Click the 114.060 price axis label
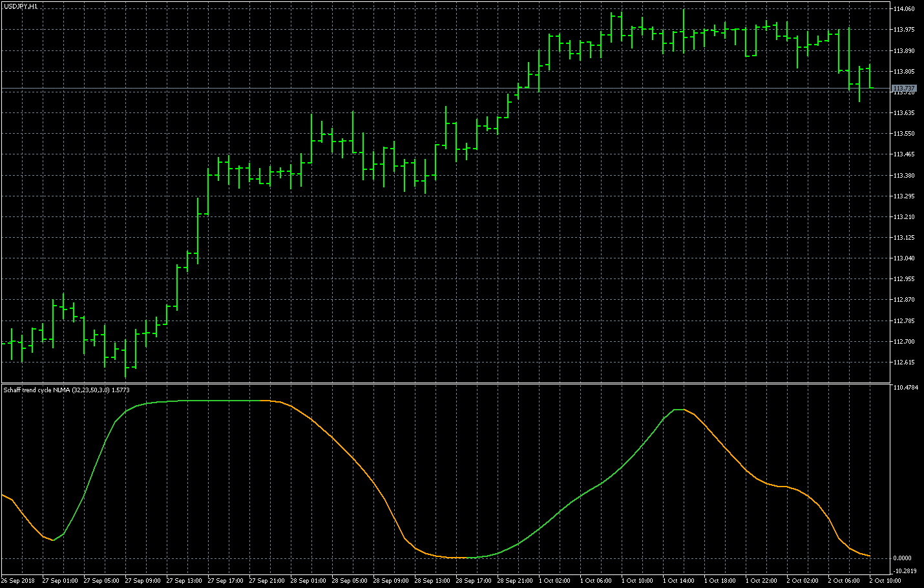 point(903,9)
